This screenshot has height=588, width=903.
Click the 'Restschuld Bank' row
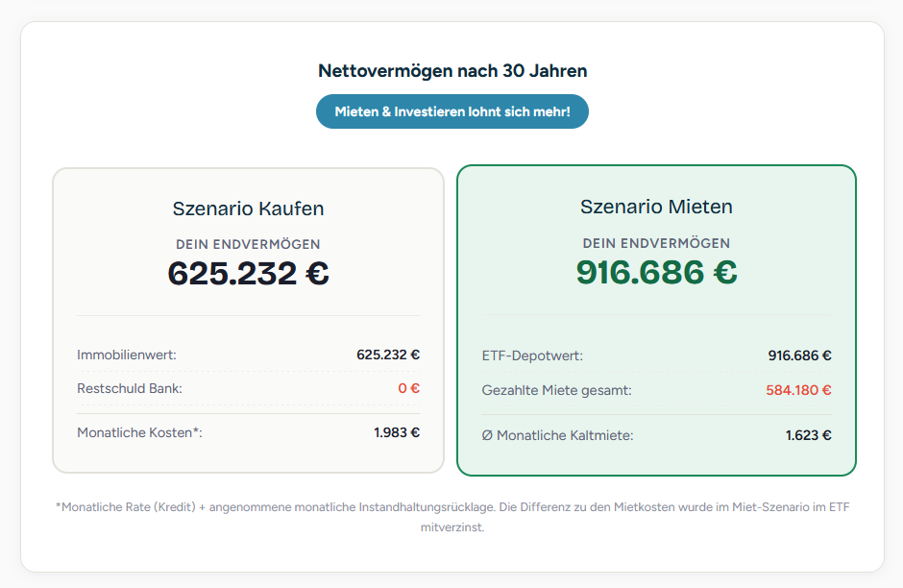(x=248, y=388)
